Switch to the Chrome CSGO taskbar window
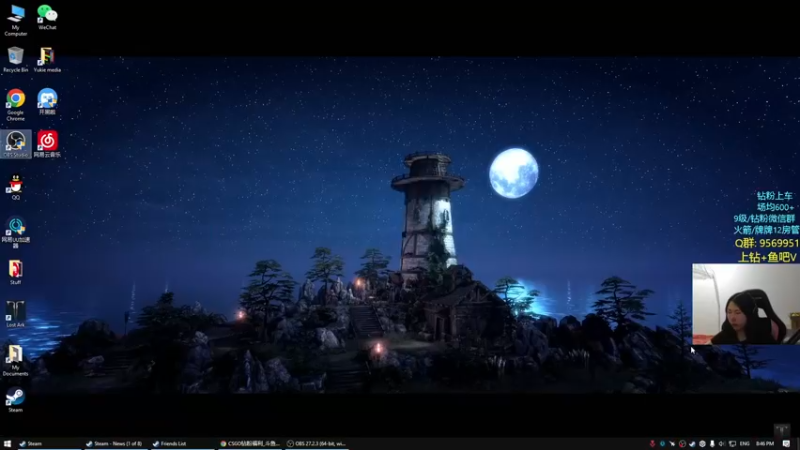This screenshot has height=450, width=800. 249,444
